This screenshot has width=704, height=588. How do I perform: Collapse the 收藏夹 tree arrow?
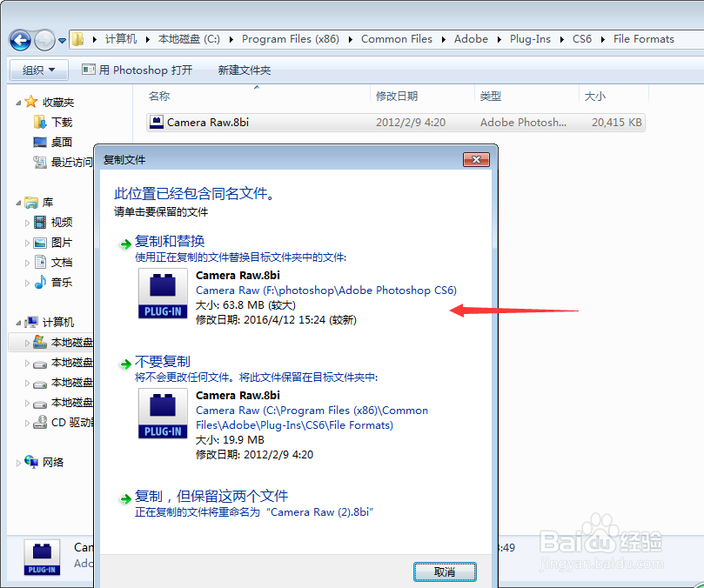point(18,103)
